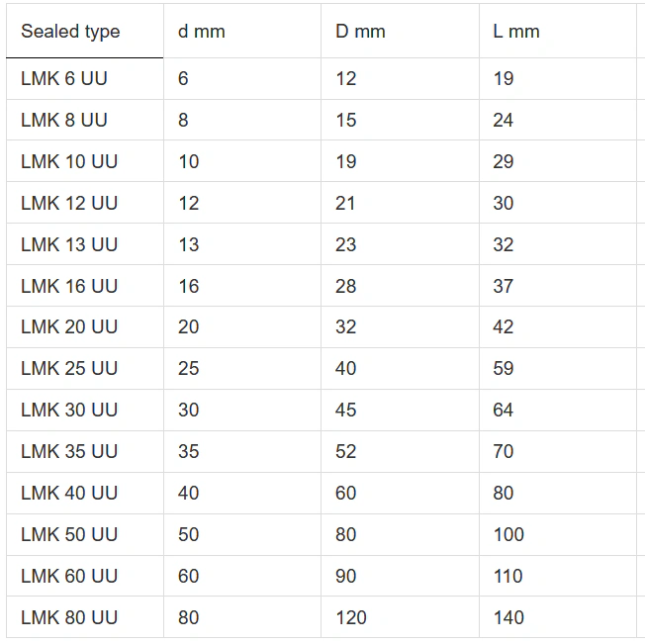Screen dimensions: 645x644
Task: Select the LMK 30 UU cell
Action: point(69,410)
